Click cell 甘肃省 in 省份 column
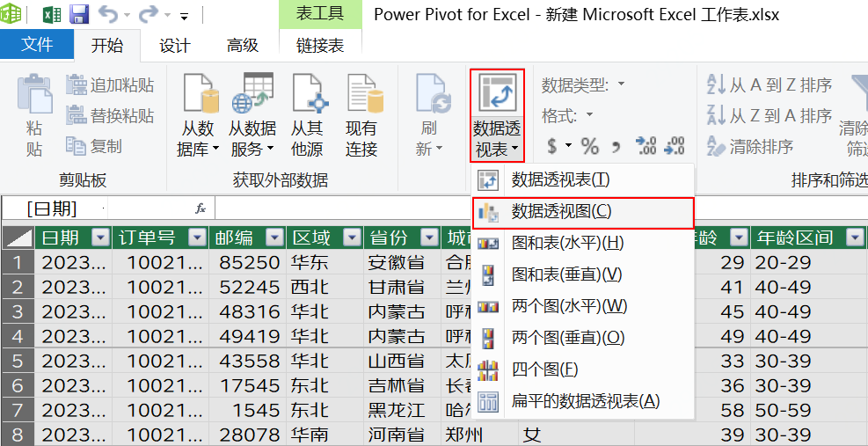The width and height of the screenshot is (868, 446). click(x=403, y=287)
